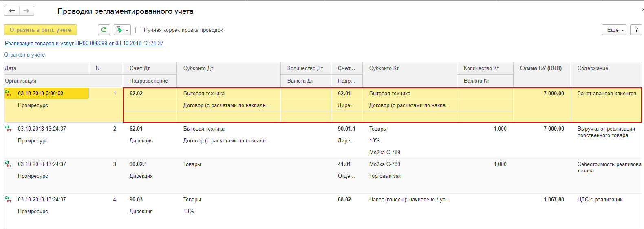Select the 62.02 debit account cell
Viewport: 644px width, 229px height.
point(136,94)
